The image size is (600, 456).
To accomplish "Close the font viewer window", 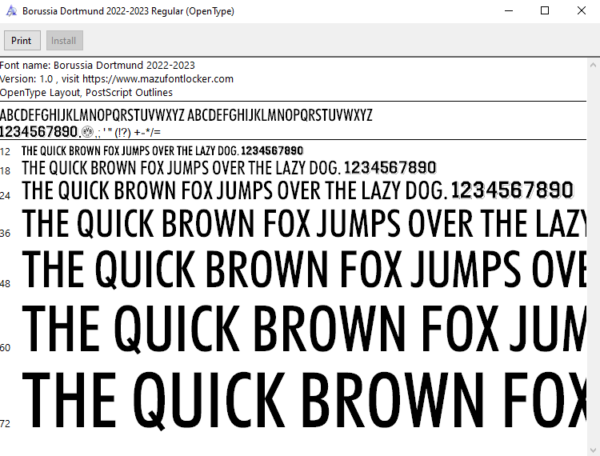I will click(581, 11).
